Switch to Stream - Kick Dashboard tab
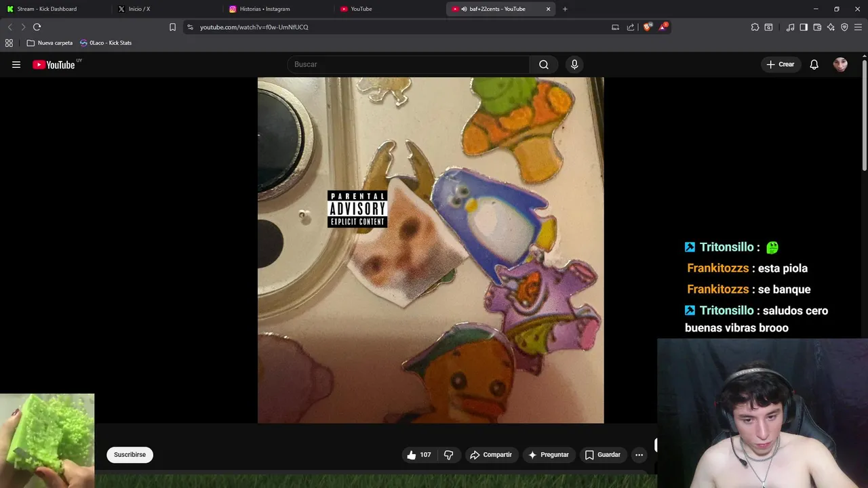The image size is (868, 488). [x=54, y=9]
